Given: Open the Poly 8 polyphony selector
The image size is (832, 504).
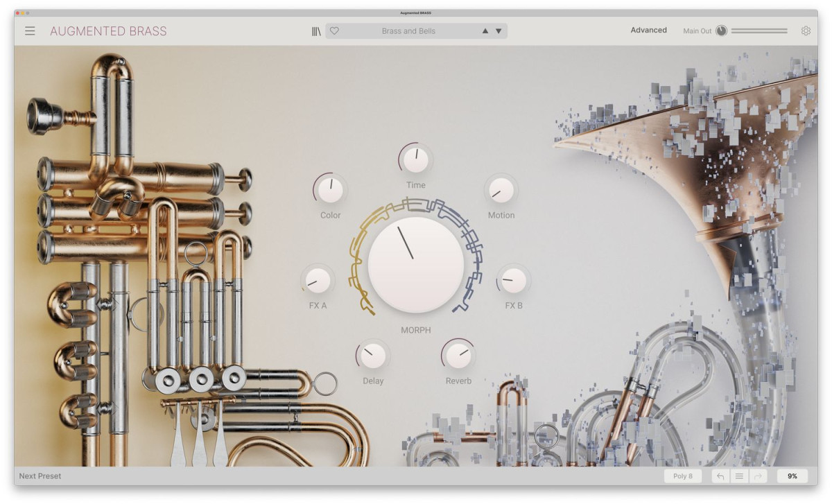Looking at the screenshot, I should point(683,476).
